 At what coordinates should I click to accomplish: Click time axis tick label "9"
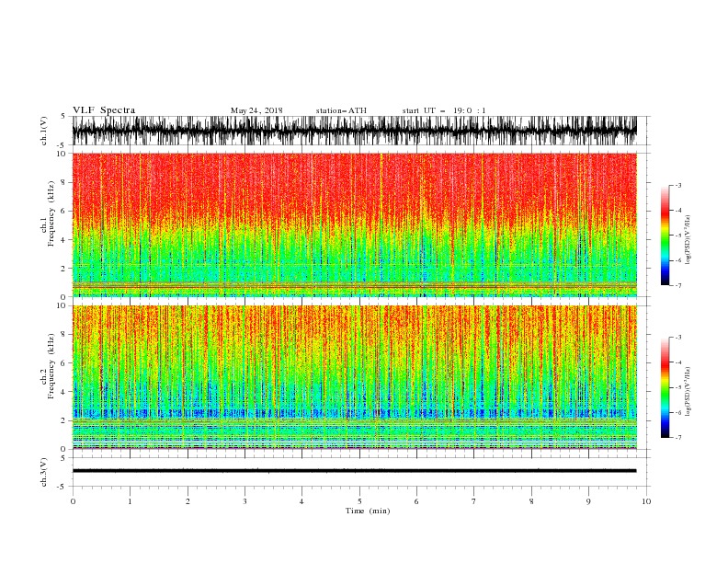[x=588, y=501]
